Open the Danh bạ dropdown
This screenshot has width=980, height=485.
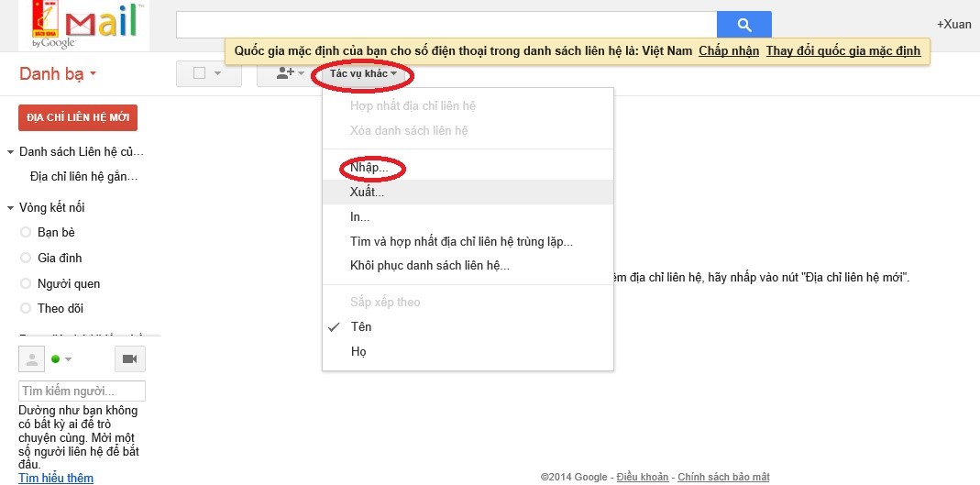pyautogui.click(x=58, y=74)
